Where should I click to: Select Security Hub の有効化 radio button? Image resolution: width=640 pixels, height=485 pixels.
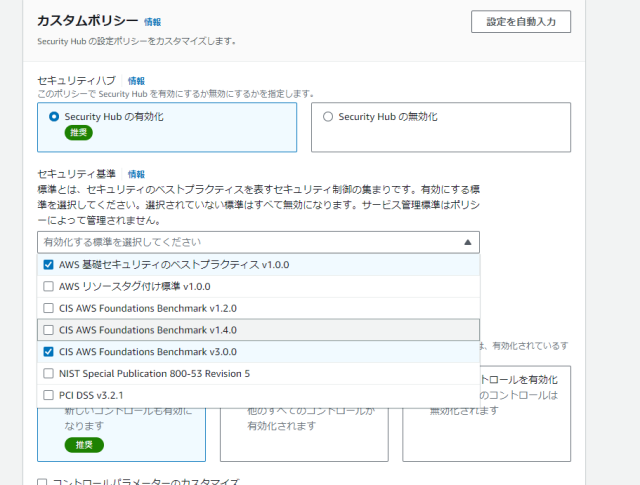point(54,117)
